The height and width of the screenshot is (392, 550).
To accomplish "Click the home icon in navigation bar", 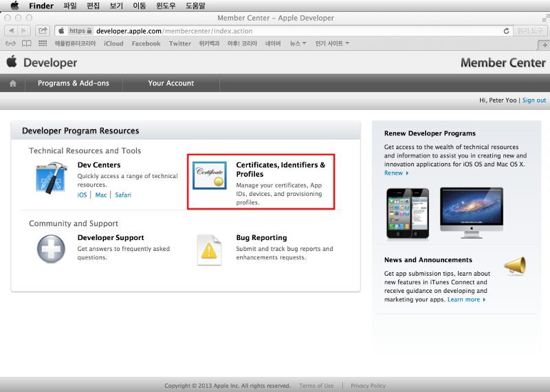I will coord(13,83).
